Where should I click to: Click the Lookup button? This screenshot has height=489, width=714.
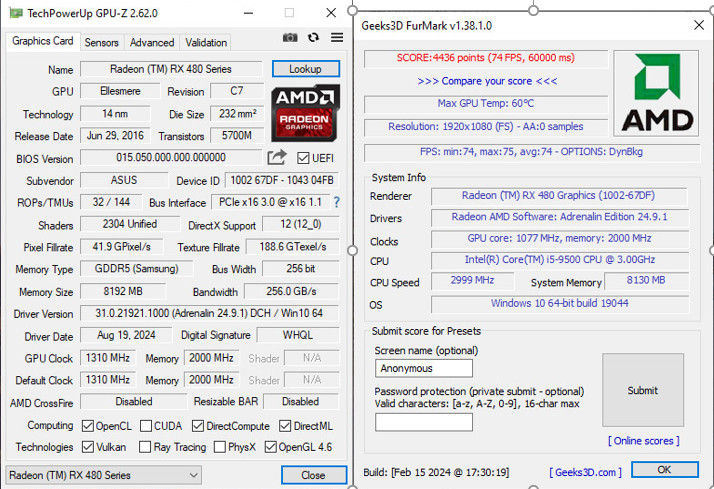click(306, 69)
